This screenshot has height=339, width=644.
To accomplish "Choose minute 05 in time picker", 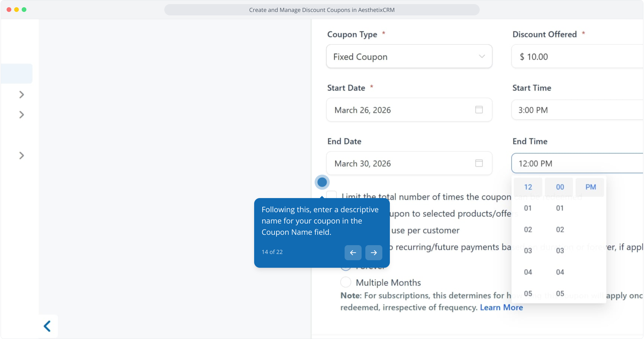I will tap(560, 293).
